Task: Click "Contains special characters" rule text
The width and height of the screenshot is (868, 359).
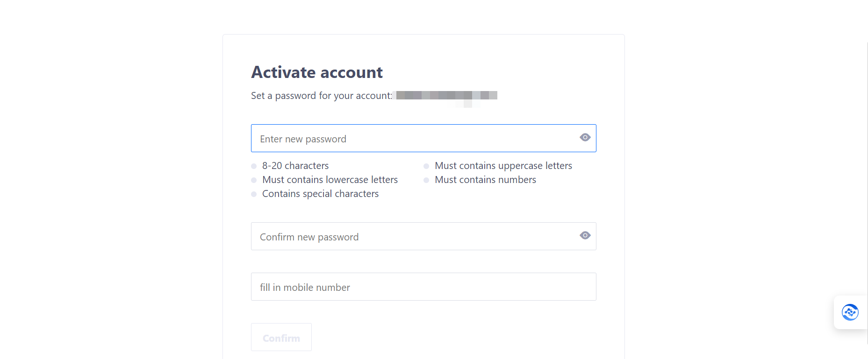Action: (x=320, y=194)
